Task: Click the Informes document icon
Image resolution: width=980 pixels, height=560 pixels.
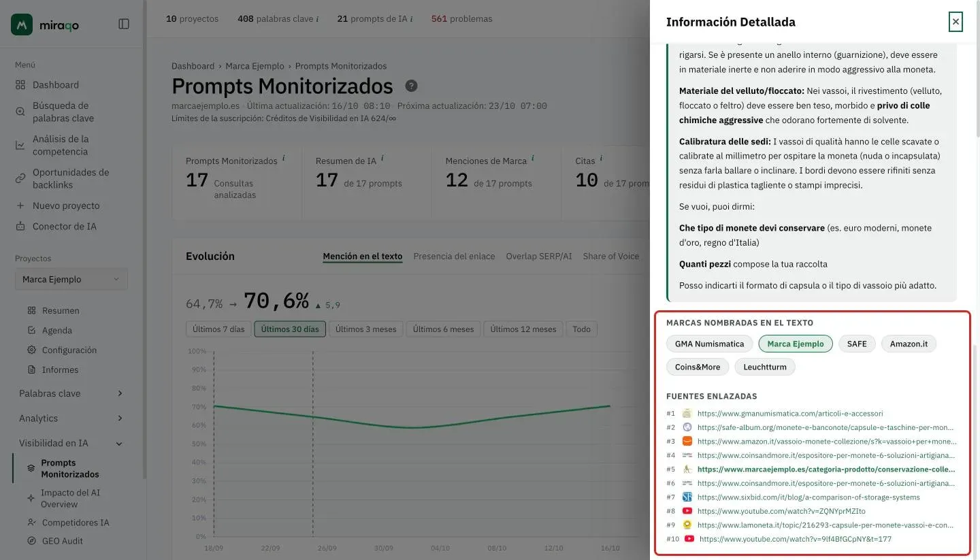Action: (x=31, y=369)
